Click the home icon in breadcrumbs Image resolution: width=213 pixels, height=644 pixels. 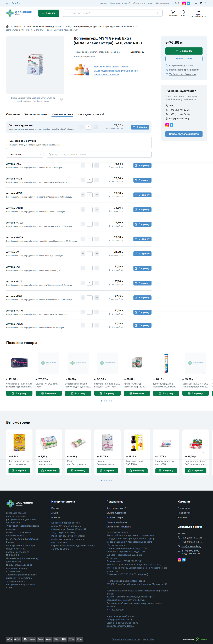pyautogui.click(x=8, y=26)
